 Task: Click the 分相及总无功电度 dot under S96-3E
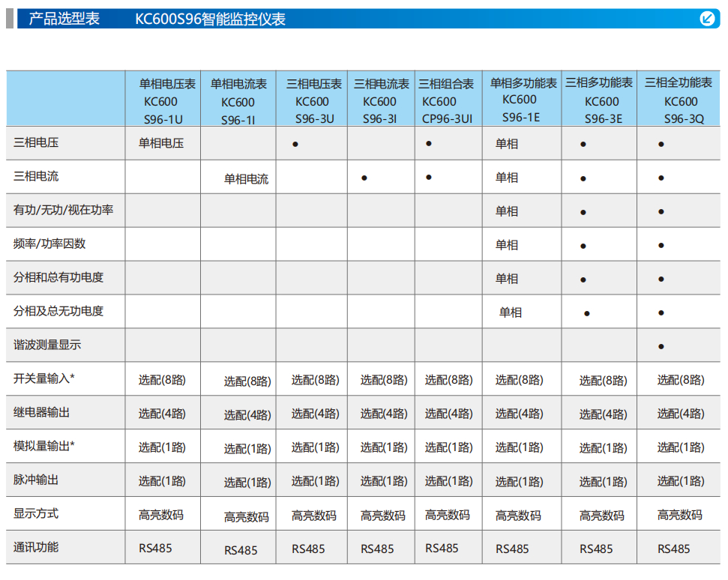(587, 314)
